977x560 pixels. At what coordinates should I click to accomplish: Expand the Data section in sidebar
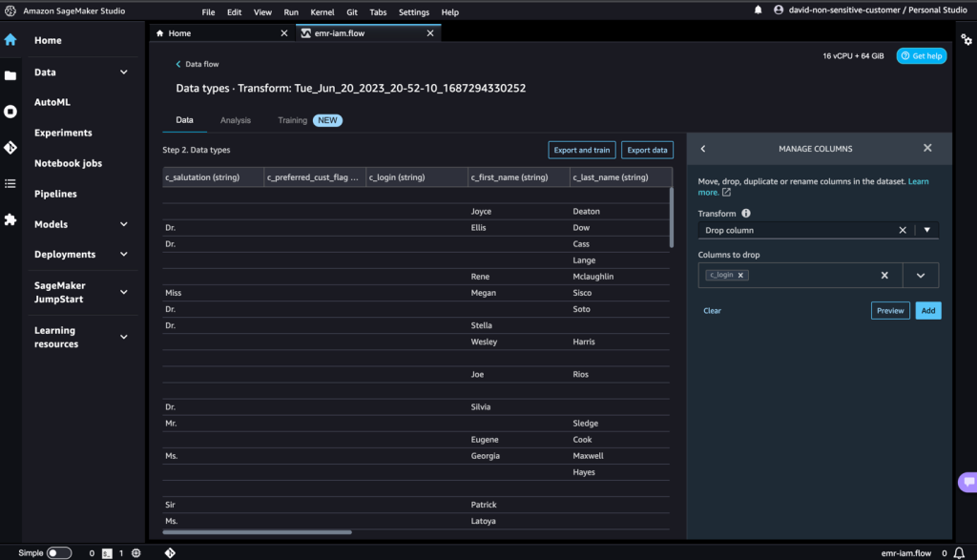tap(123, 73)
